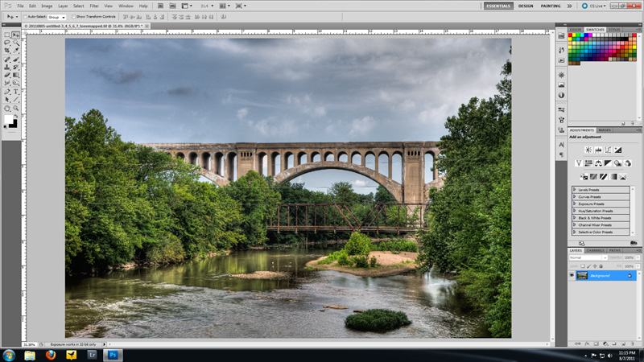Add a Curves adjustment
The width and height of the screenshot is (644, 362).
(608, 150)
